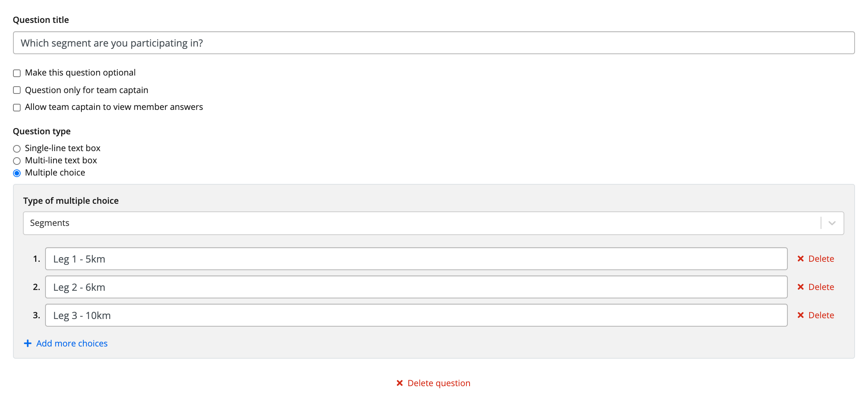
Task: Click the Add more choices link
Action: (x=72, y=343)
